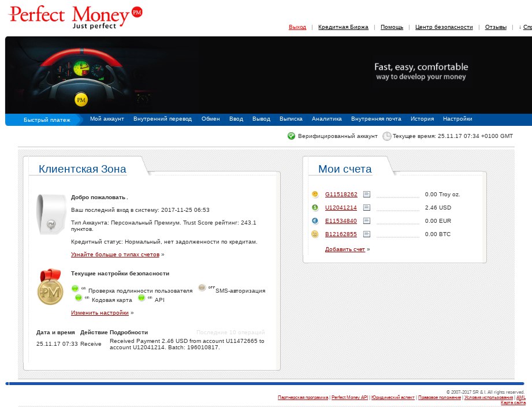
Task: Open the Кредитная Биржа link
Action: (343, 27)
